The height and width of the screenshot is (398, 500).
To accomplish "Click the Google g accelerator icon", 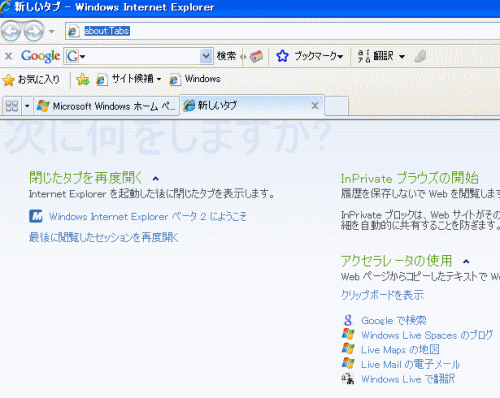I will (348, 320).
